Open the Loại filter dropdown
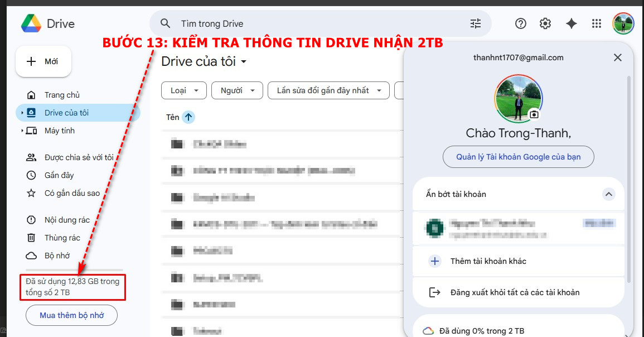The width and height of the screenshot is (644, 337). pos(183,90)
